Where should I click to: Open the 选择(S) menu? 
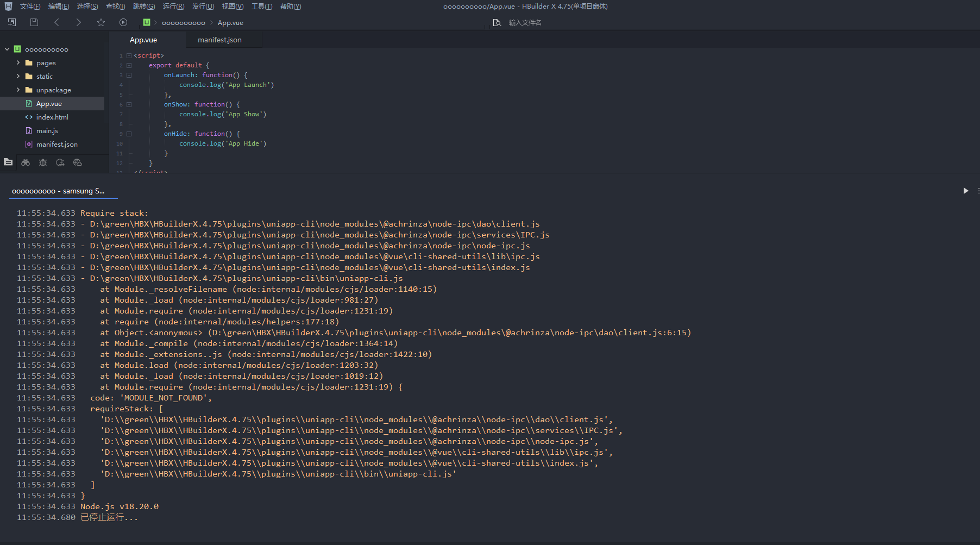coord(87,7)
